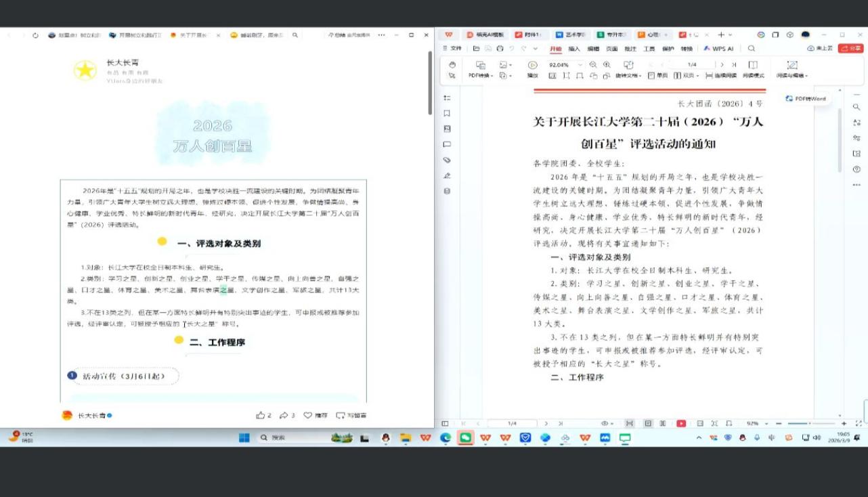Open the 92.04% zoom level dropdown

pyautogui.click(x=580, y=65)
